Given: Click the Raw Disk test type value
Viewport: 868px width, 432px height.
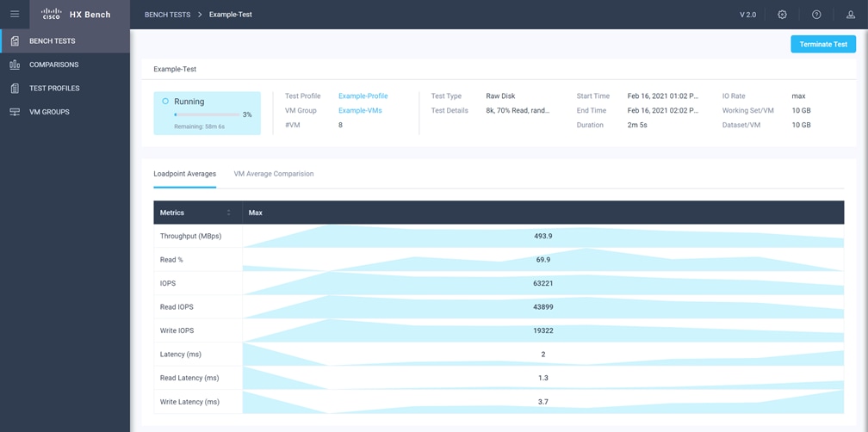Looking at the screenshot, I should click(500, 96).
